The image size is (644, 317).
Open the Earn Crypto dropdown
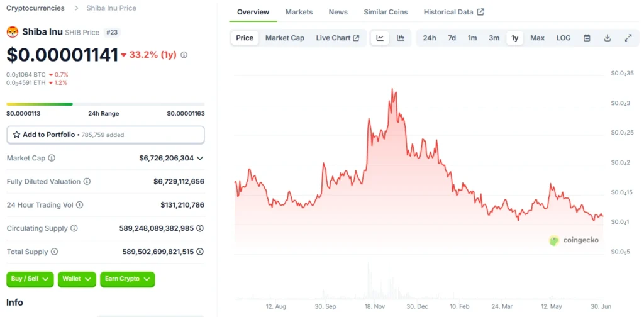[x=127, y=279]
